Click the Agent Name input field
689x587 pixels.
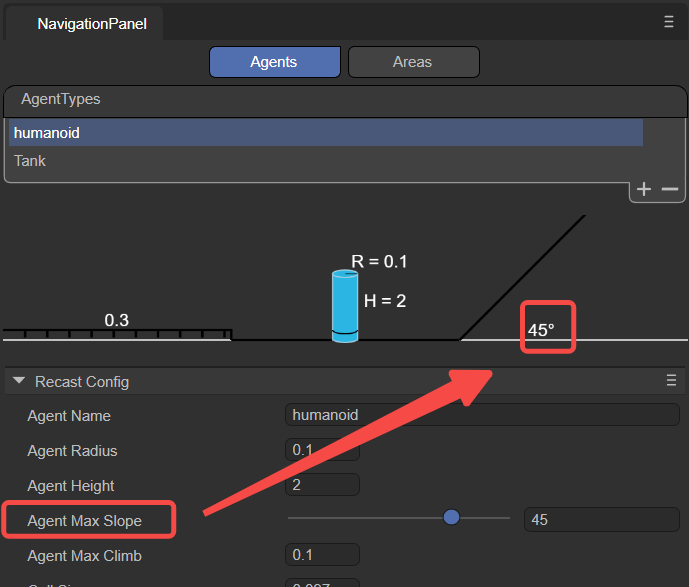(482, 415)
